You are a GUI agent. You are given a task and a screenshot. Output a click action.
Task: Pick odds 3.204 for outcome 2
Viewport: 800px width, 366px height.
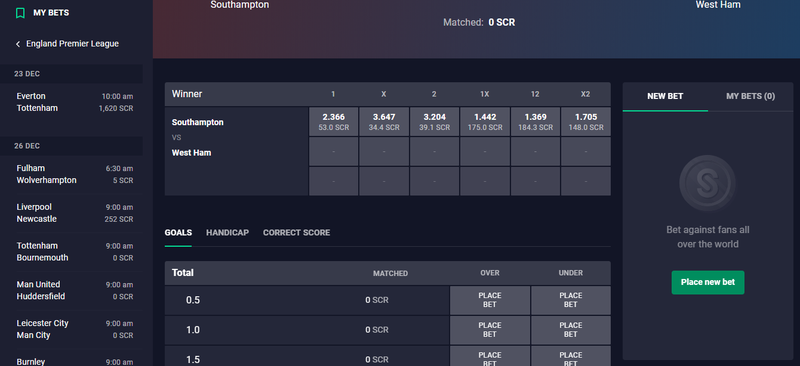click(x=434, y=121)
